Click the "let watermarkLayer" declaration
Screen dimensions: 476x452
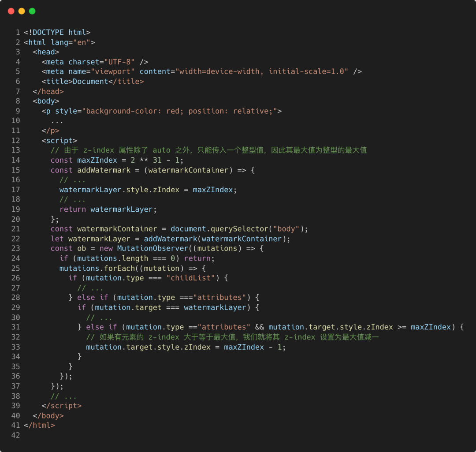(90, 239)
